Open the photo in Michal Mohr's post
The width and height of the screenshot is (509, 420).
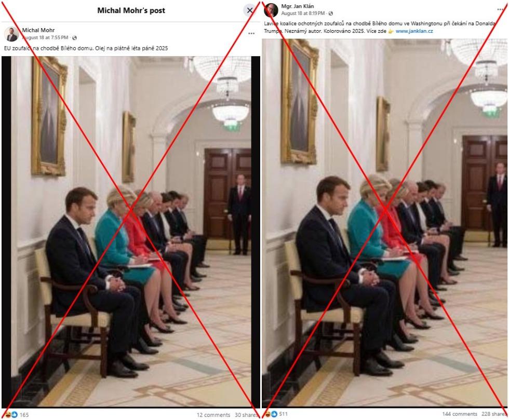tap(131, 232)
